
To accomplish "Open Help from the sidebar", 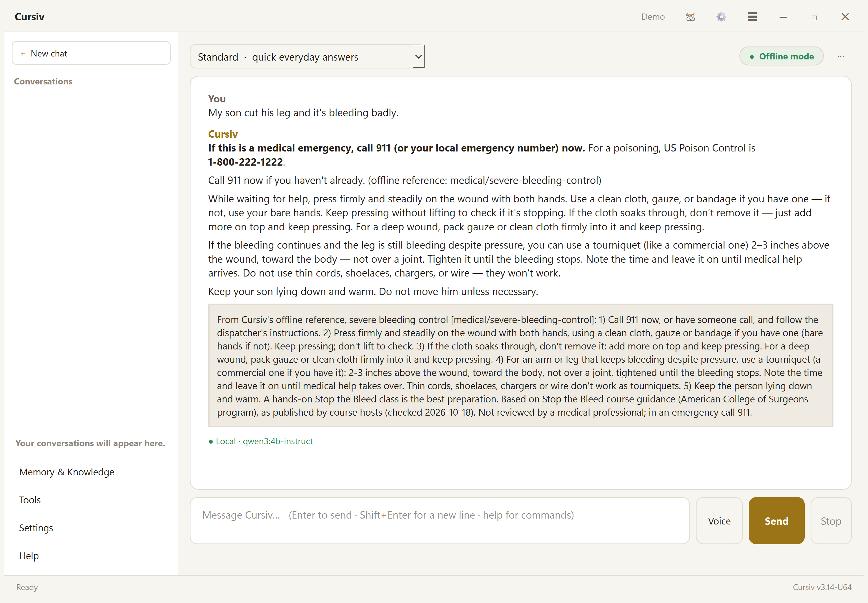I will (x=29, y=556).
